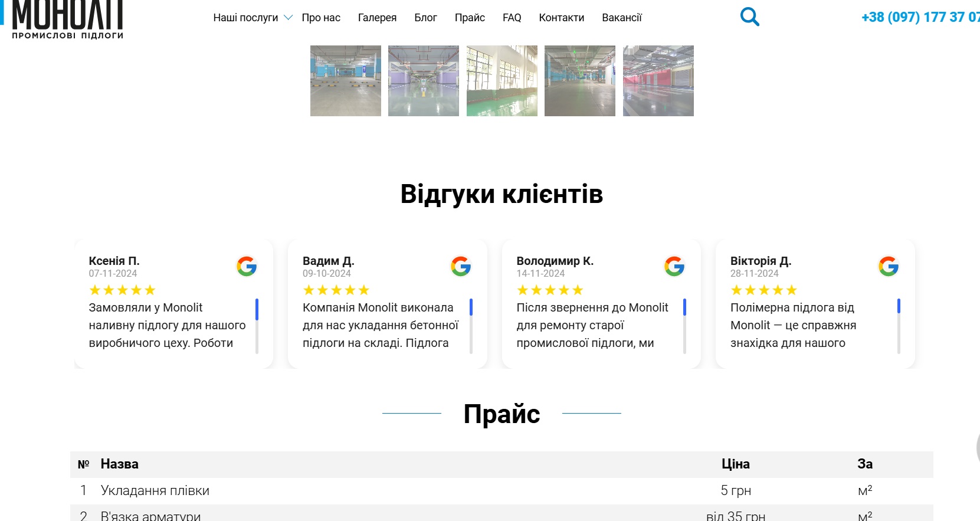980x521 pixels.
Task: Open the FAQ page link
Action: coord(512,18)
